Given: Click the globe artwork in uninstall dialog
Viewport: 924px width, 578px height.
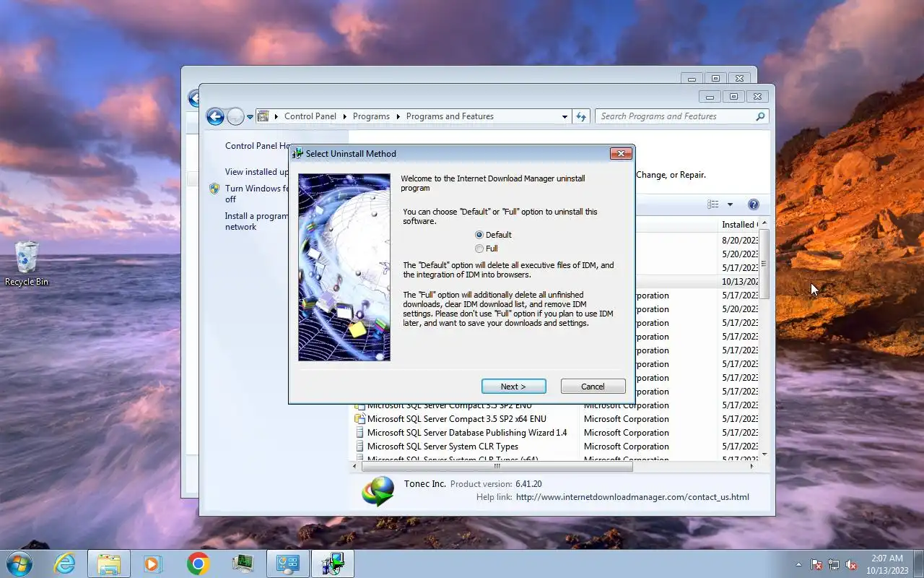Looking at the screenshot, I should coord(344,267).
